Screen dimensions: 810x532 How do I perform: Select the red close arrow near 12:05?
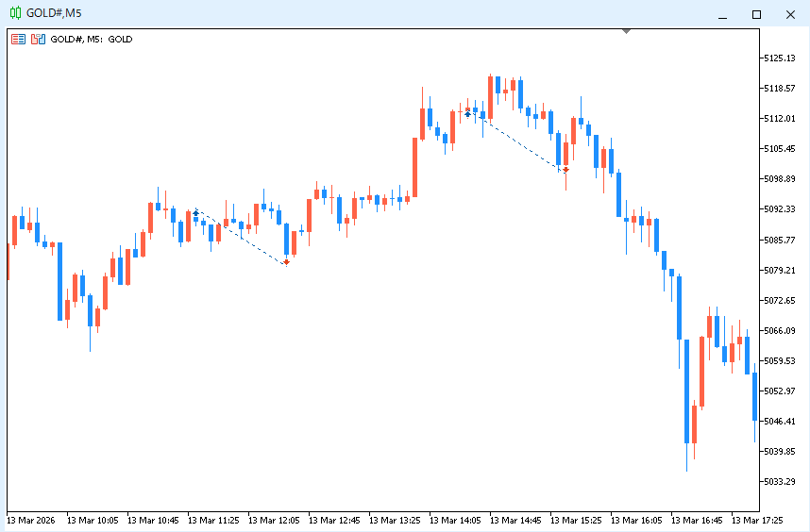[x=285, y=261]
